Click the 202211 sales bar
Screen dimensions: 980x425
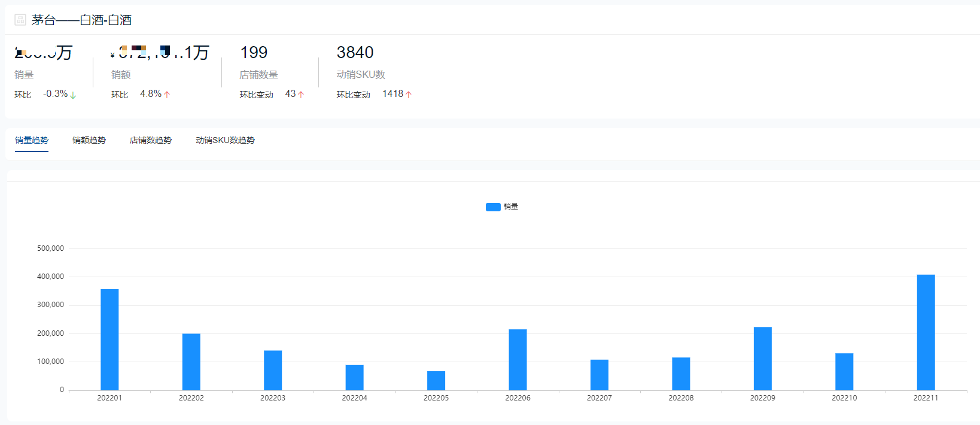tap(926, 332)
